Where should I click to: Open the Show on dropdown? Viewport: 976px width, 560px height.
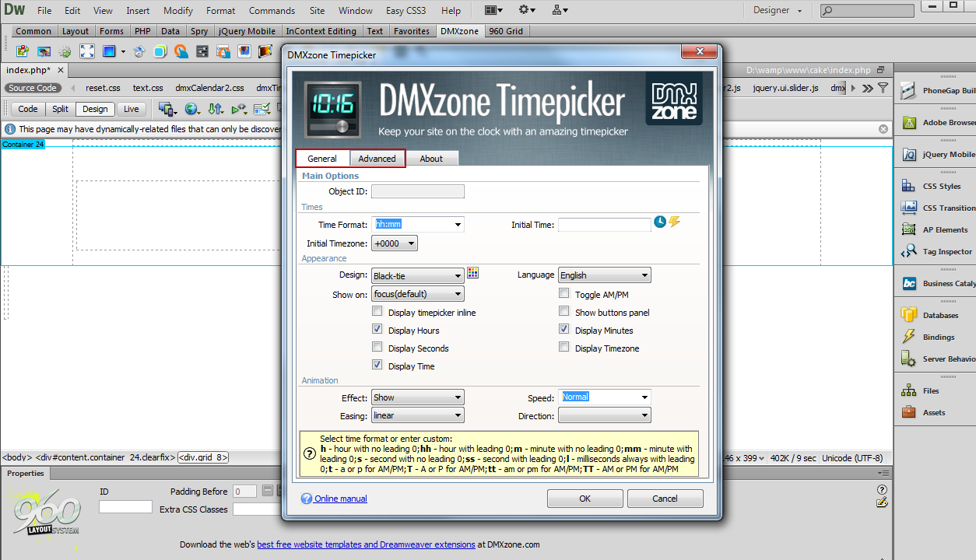pos(418,294)
